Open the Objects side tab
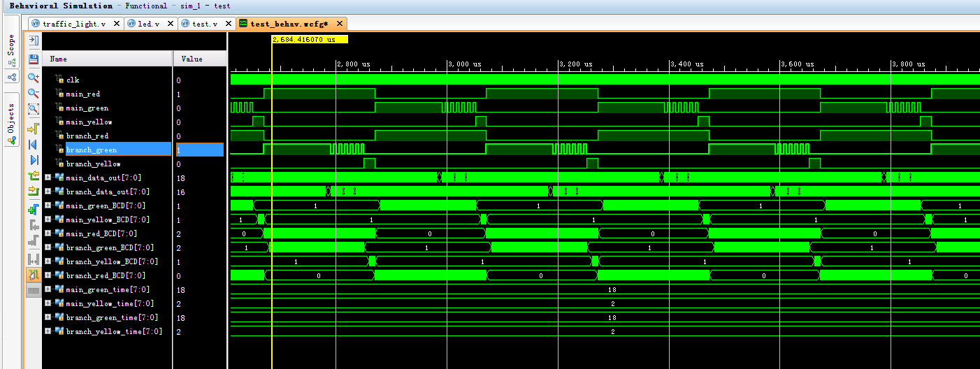 (x=12, y=120)
